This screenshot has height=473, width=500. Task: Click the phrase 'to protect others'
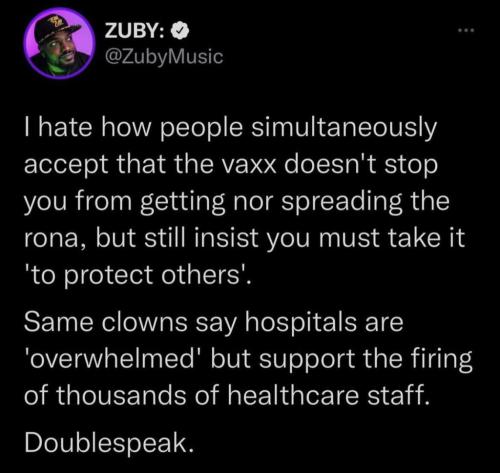tap(134, 276)
